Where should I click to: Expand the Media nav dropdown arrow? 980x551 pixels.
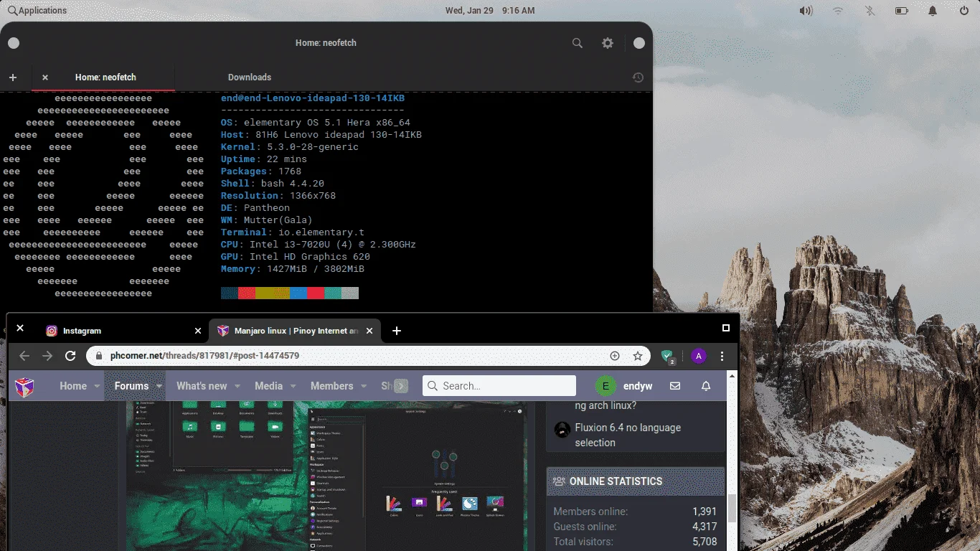click(293, 387)
